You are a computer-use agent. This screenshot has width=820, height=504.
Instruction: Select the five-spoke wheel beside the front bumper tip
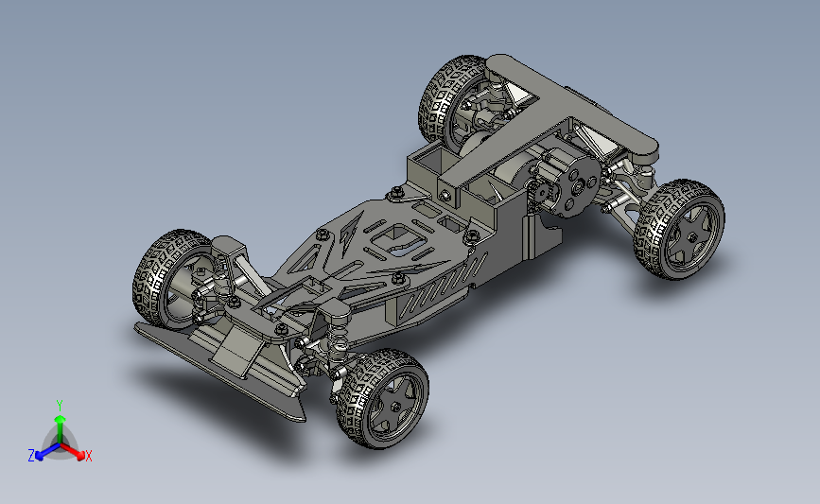pyautogui.click(x=383, y=399)
